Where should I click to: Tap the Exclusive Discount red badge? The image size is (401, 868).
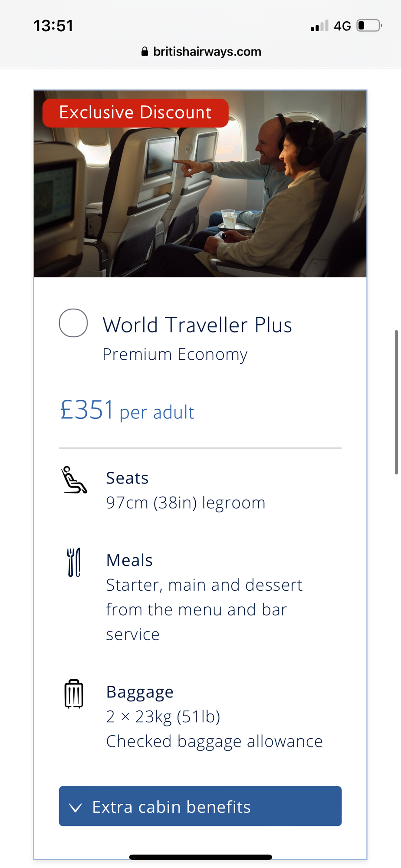click(x=135, y=113)
